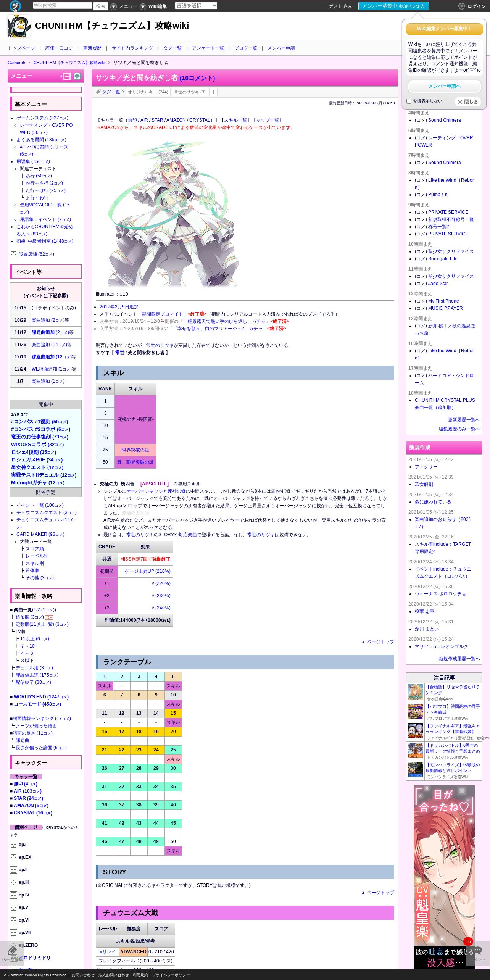Collapse the side menu with the minus icon
The width and height of the screenshot is (490, 980).
(x=67, y=76)
